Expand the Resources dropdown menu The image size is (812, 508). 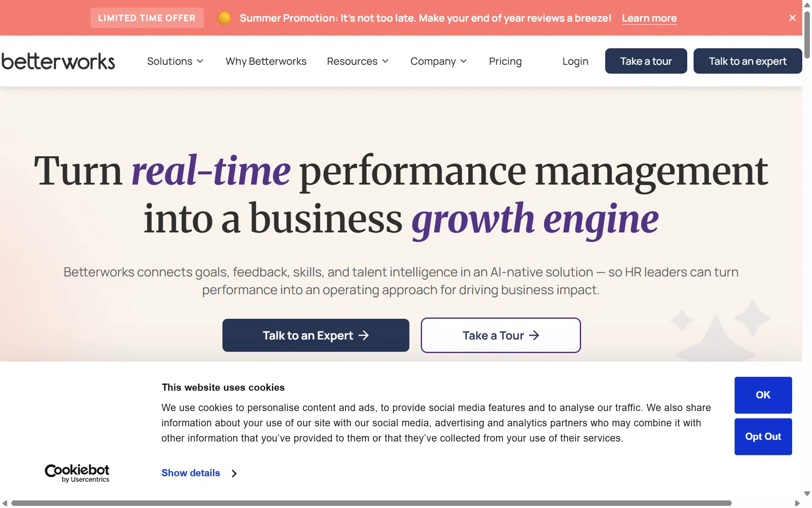point(358,61)
